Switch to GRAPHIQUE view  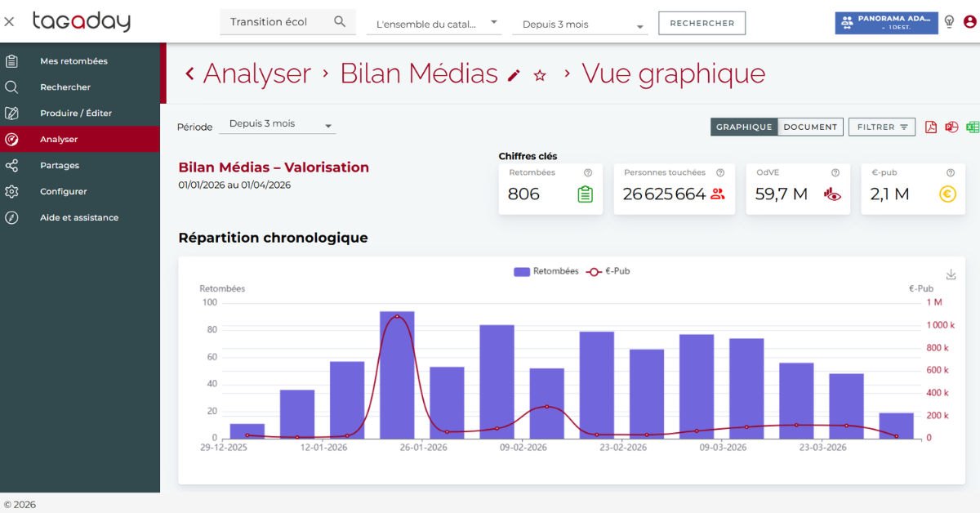744,127
